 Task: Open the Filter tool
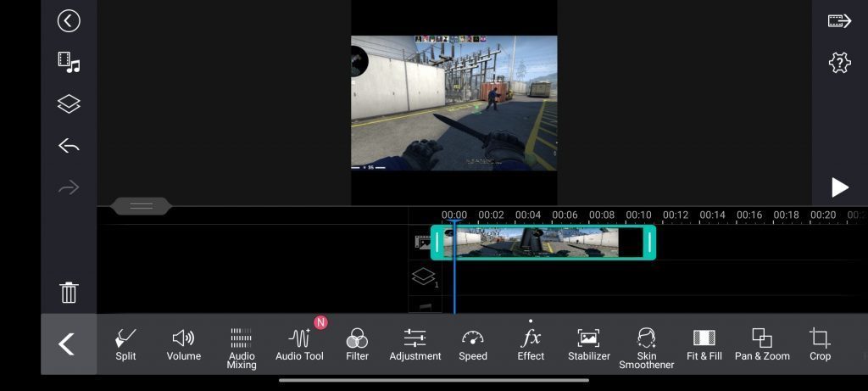pos(357,344)
